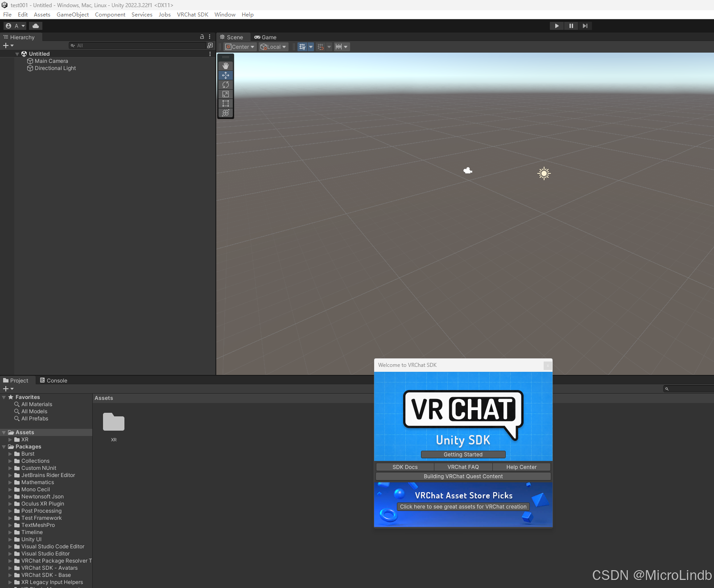Open VRChat FAQ
The width and height of the screenshot is (714, 588).
click(463, 467)
